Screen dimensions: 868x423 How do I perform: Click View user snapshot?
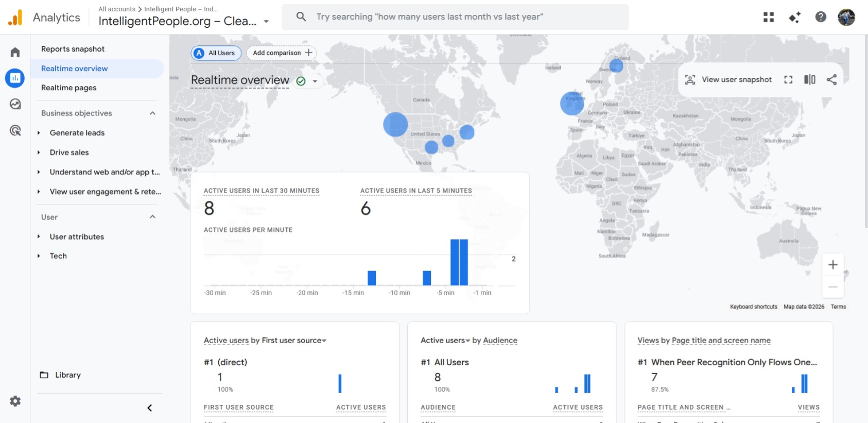728,79
